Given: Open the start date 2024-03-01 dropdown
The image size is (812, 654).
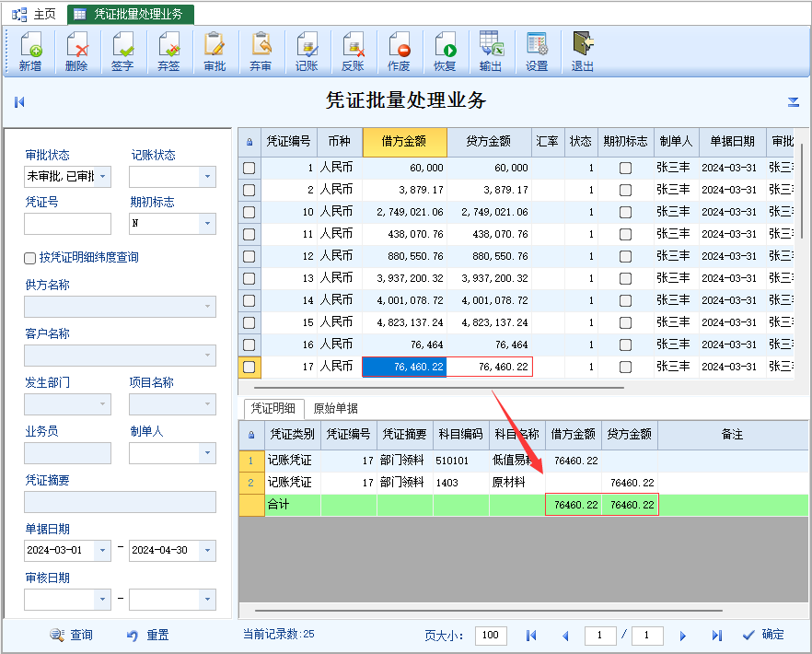Looking at the screenshot, I should 102,550.
